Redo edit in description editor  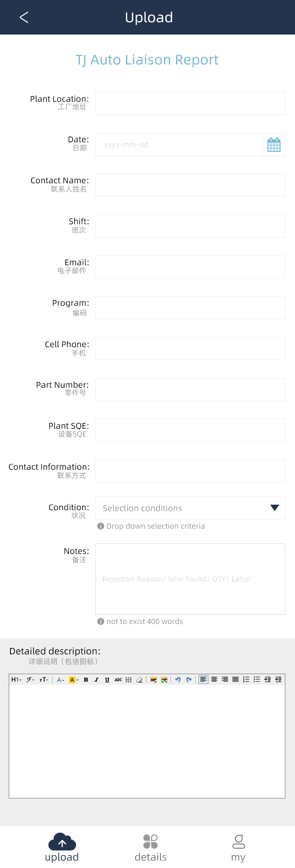click(189, 680)
